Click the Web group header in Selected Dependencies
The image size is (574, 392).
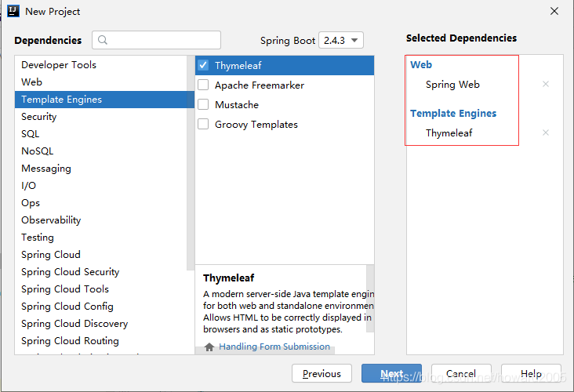(421, 65)
